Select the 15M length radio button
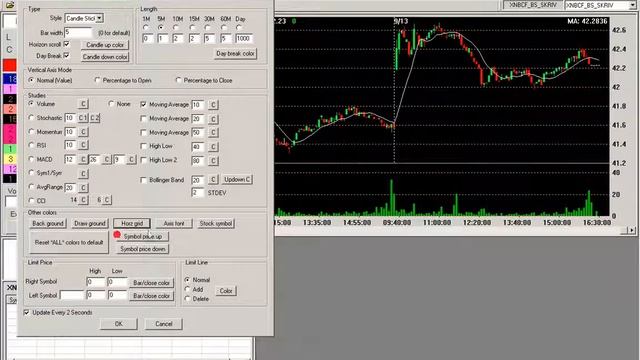This screenshot has width=640, height=360. pos(193,28)
